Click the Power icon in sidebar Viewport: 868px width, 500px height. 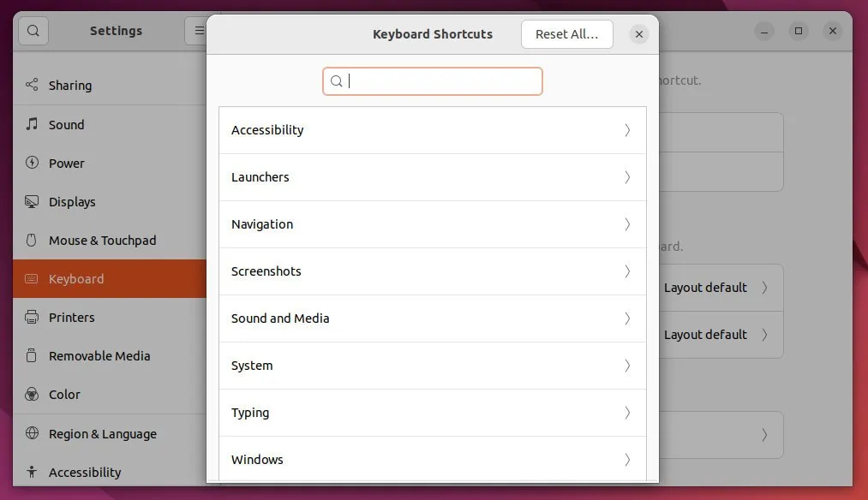point(32,163)
